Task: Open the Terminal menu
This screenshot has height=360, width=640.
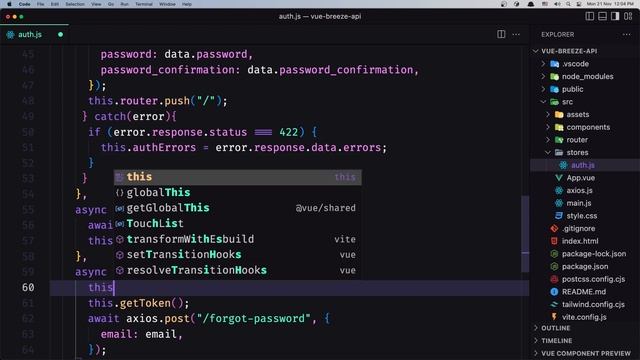Action: tap(144, 4)
